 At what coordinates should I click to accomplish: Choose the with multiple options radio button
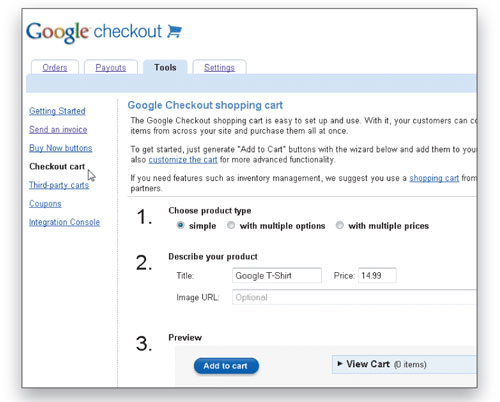click(231, 225)
